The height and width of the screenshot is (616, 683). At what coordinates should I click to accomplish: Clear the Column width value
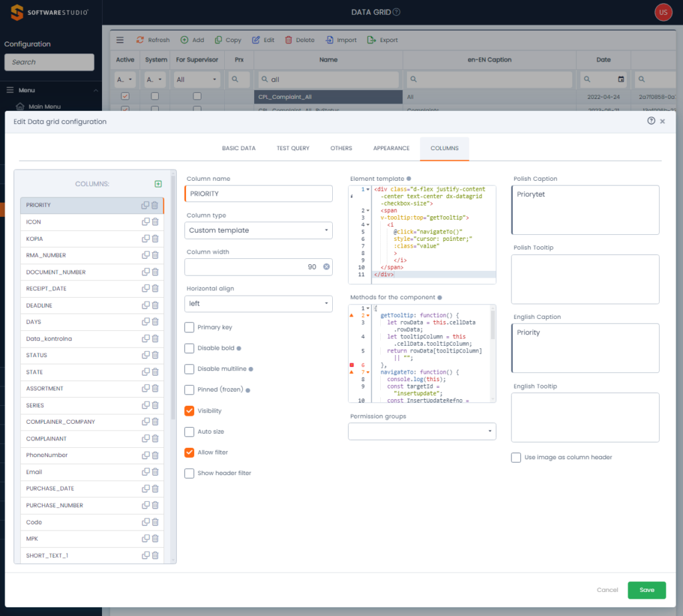pyautogui.click(x=326, y=267)
